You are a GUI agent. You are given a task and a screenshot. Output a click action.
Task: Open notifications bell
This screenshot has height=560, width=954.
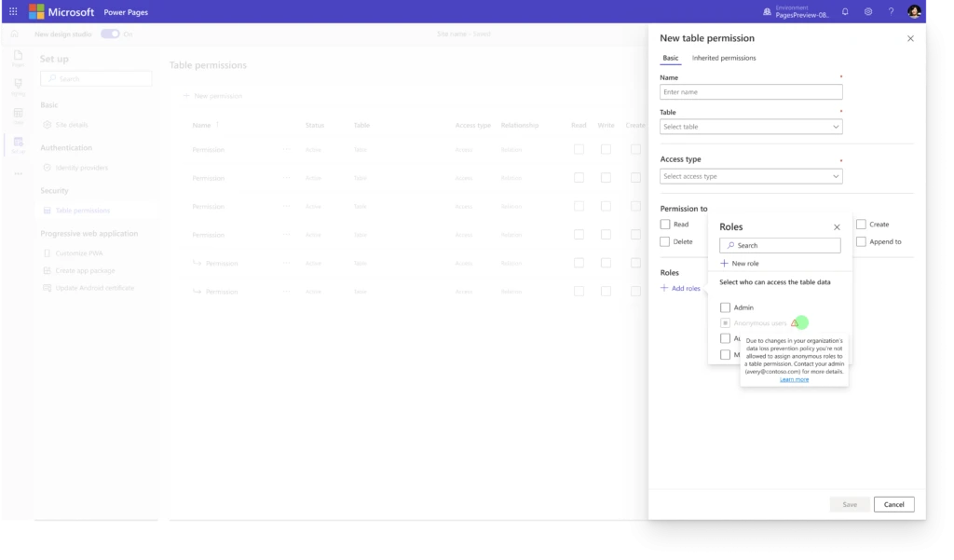(x=843, y=12)
